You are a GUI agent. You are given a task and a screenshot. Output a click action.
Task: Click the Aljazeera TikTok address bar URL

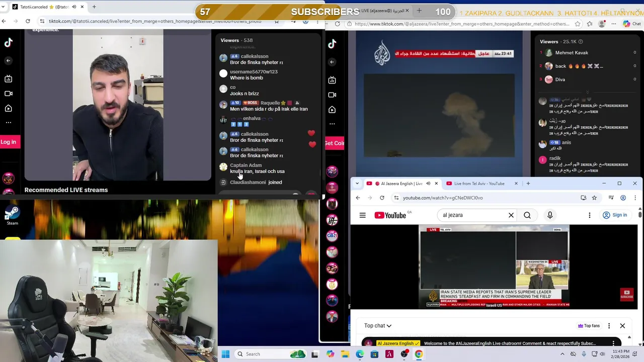pyautogui.click(x=462, y=24)
